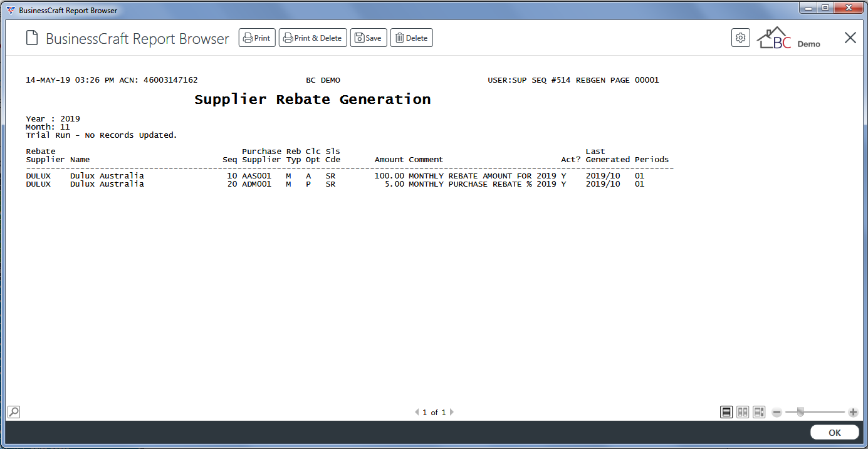Select comment "MONTHLY PURCHASE REBATE % 2019"
Viewport: 868px width, 449px height.
coord(483,184)
